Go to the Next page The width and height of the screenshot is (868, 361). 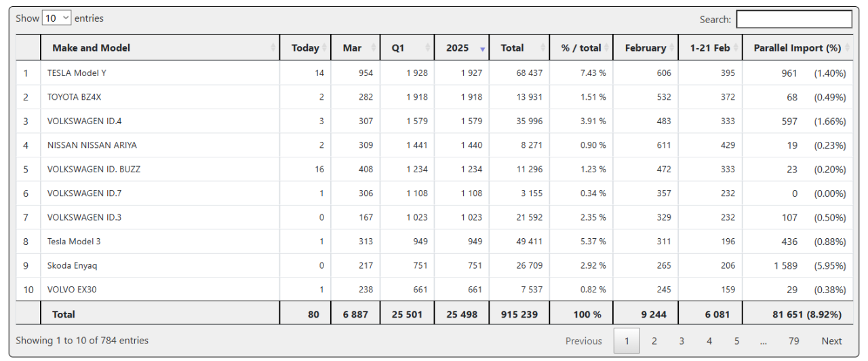831,341
